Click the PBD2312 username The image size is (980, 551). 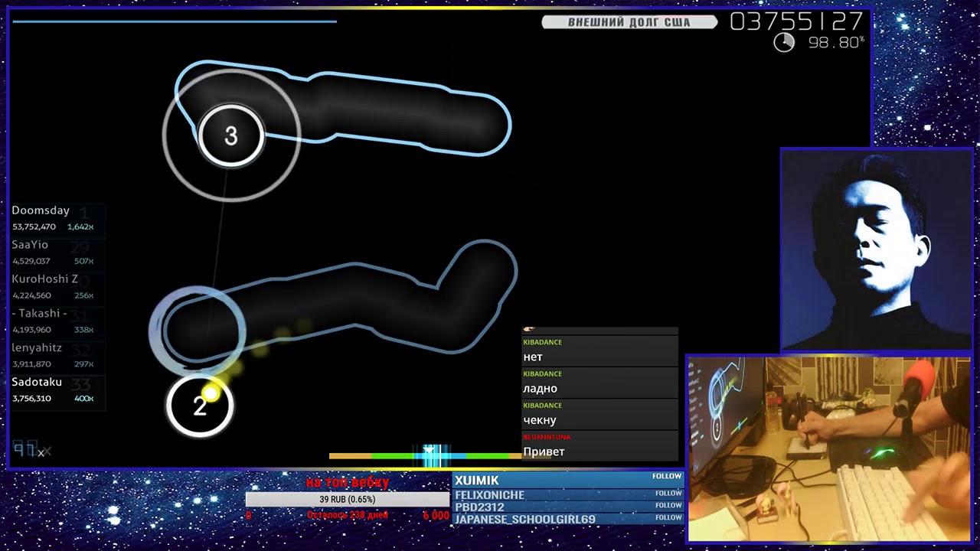479,507
